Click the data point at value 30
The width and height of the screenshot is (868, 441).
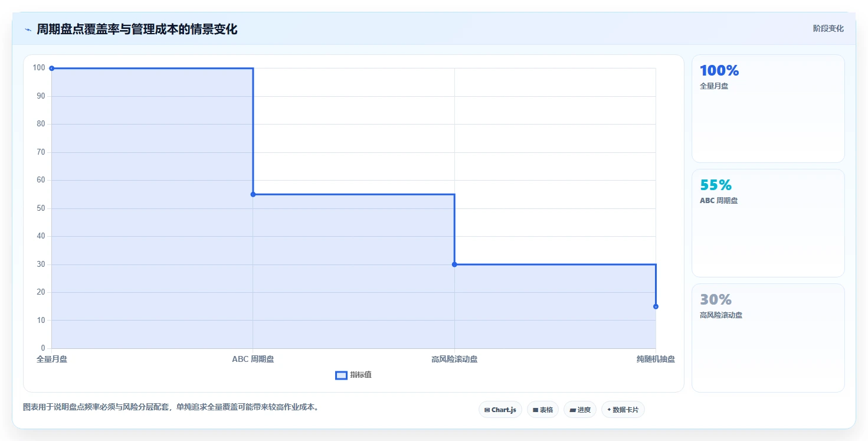click(x=454, y=264)
